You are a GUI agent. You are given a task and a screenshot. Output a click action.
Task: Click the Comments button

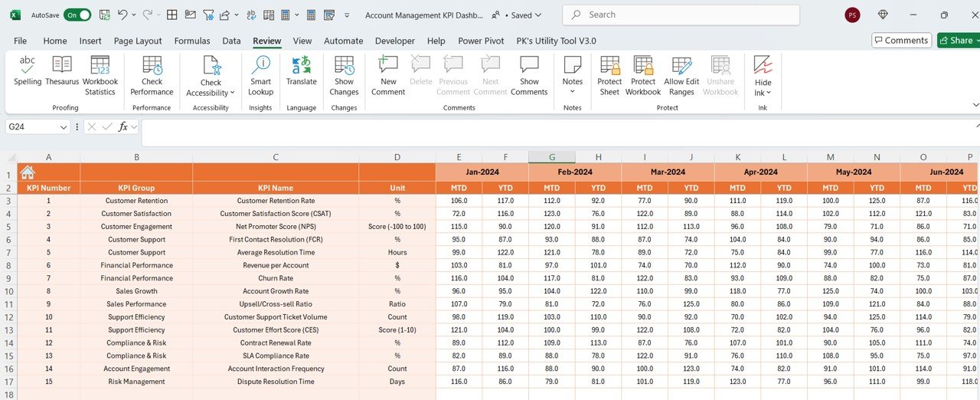coord(901,40)
